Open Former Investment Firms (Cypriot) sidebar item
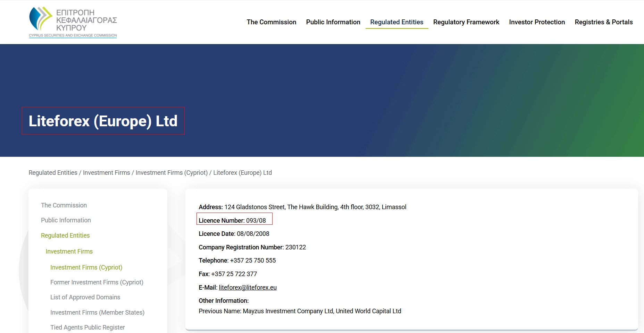 [97, 282]
